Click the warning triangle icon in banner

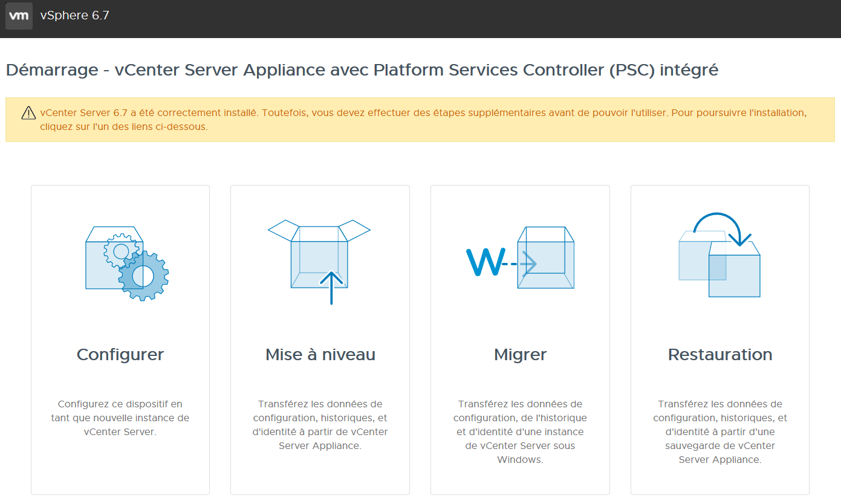tap(28, 113)
